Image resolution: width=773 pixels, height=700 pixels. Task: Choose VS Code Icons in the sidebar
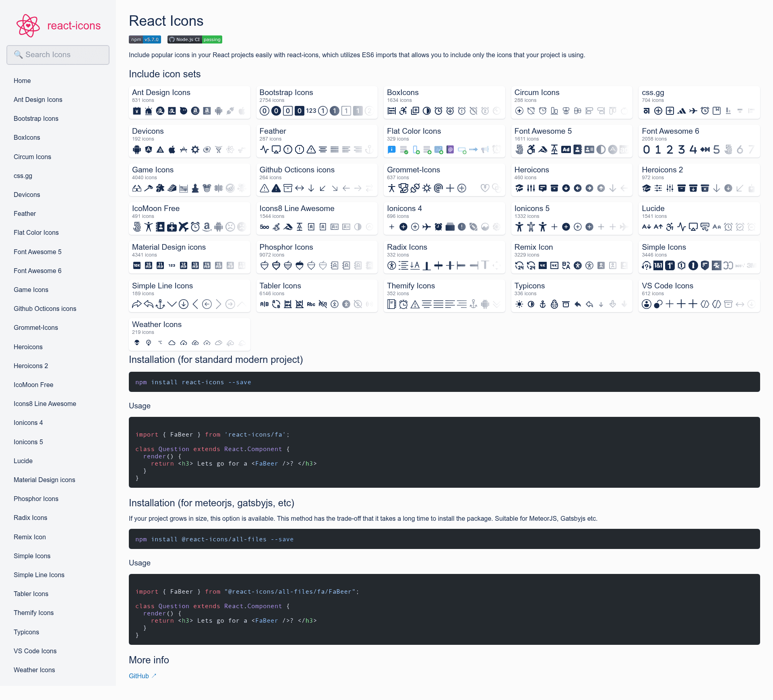tap(35, 651)
